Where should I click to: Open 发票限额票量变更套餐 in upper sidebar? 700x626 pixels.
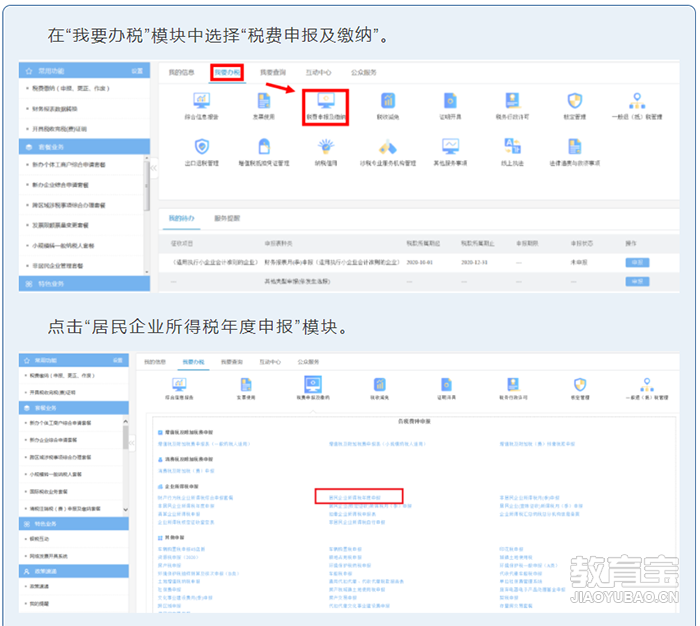pyautogui.click(x=60, y=225)
